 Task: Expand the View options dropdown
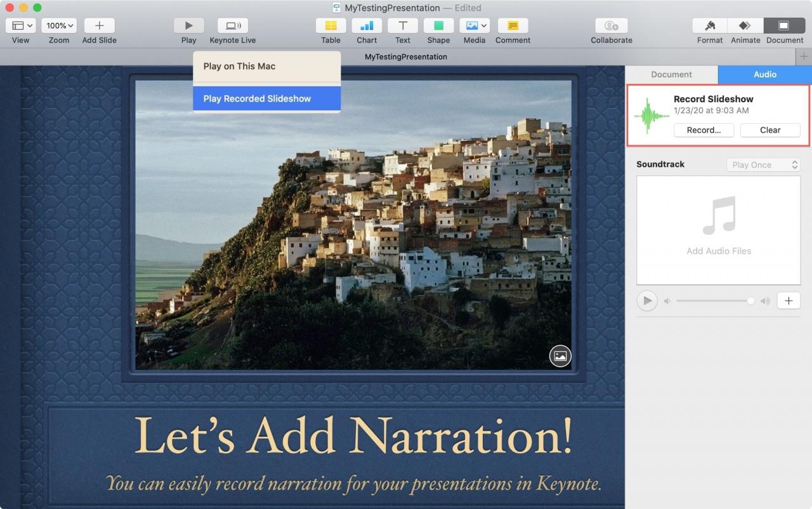click(21, 25)
